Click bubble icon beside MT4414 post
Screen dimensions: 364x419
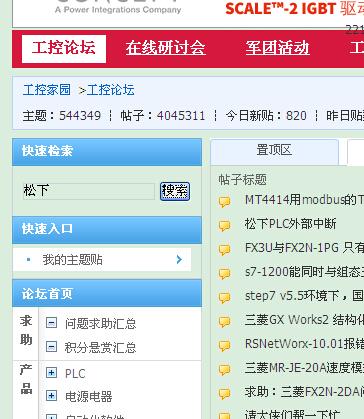[225, 201]
